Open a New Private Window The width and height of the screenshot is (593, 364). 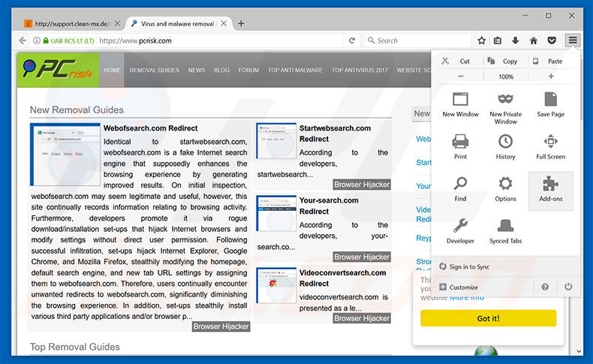coord(506,108)
